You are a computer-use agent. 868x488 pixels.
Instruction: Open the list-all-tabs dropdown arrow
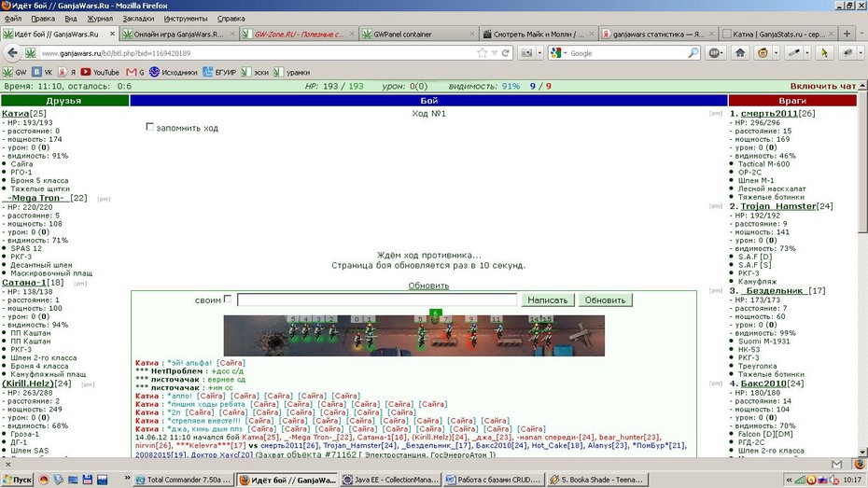point(861,34)
